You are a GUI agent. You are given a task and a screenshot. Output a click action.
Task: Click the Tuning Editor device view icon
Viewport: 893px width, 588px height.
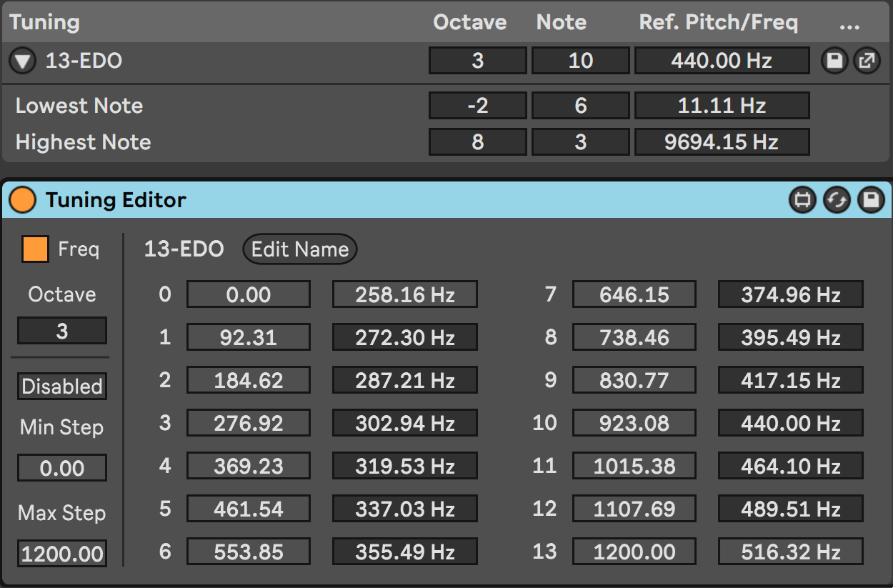tap(803, 200)
